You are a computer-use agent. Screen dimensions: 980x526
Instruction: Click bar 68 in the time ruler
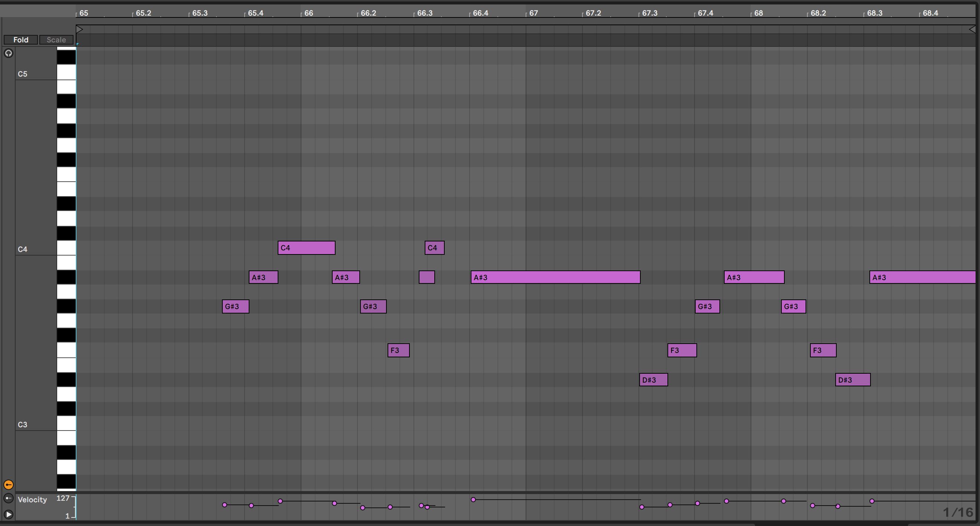(x=759, y=13)
